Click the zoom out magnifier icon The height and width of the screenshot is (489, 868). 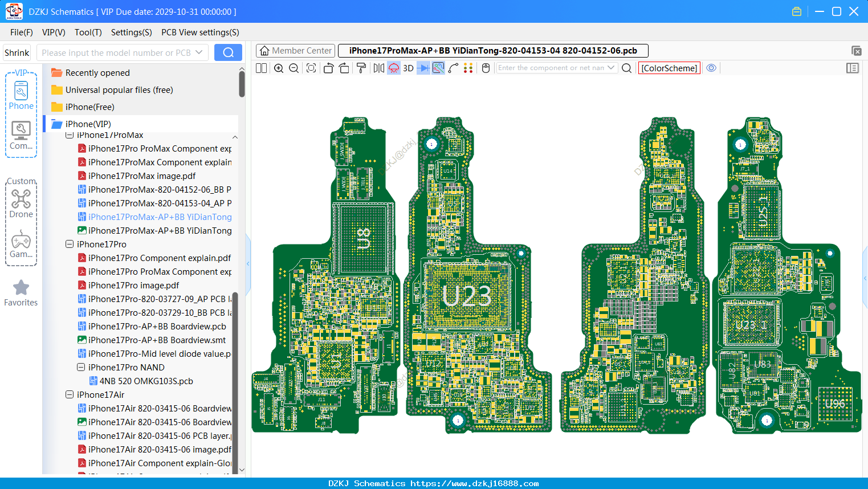294,68
